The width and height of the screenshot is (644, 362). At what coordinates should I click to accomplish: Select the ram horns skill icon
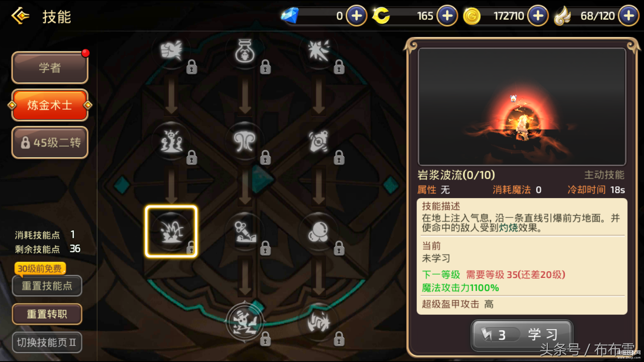pyautogui.click(x=245, y=141)
